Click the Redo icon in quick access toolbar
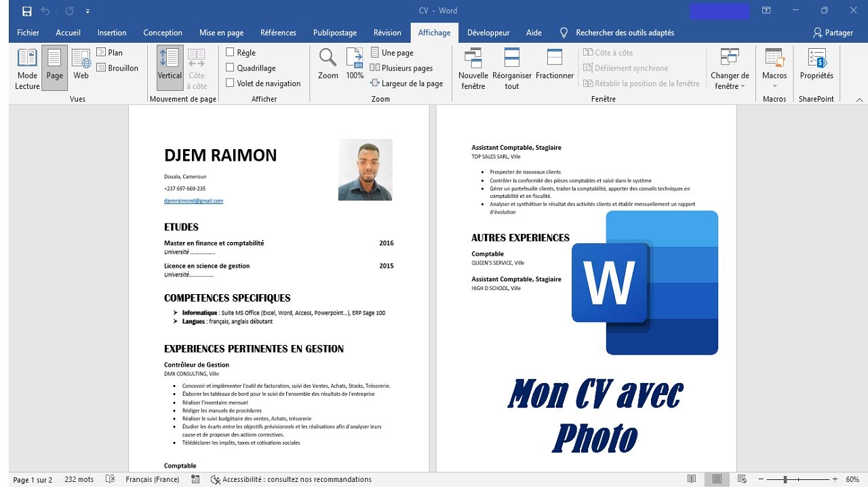This screenshot has width=868, height=488. pos(69,11)
